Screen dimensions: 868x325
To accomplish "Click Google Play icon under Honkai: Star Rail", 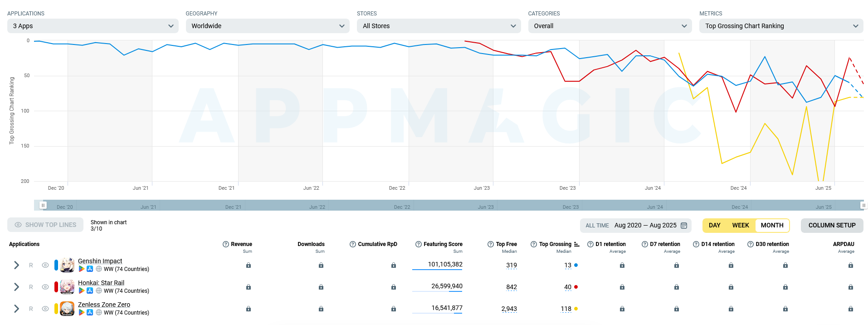I will [82, 291].
